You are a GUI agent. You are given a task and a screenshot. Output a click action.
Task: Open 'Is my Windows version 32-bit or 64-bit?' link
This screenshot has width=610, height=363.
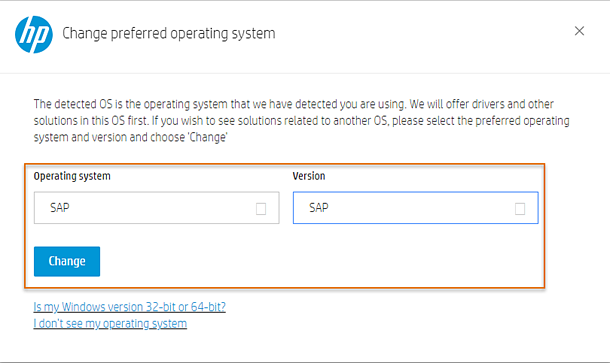130,307
